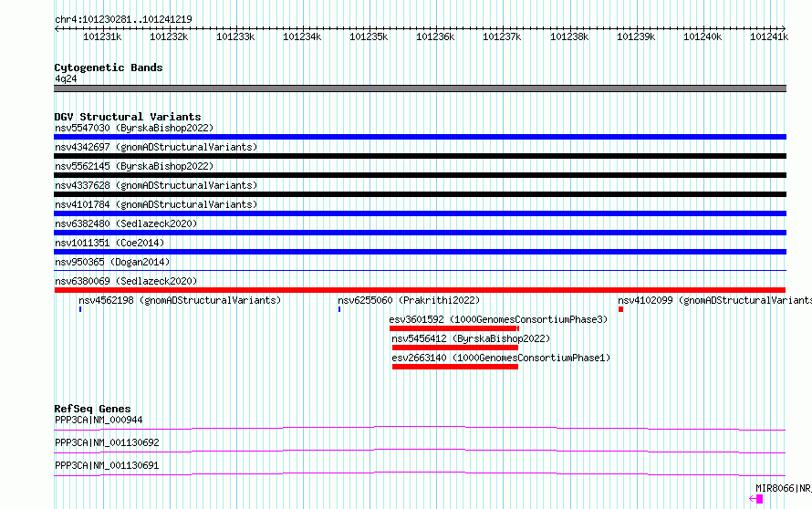
Task: Click the 101235k ruler tick label
Action: pos(369,36)
